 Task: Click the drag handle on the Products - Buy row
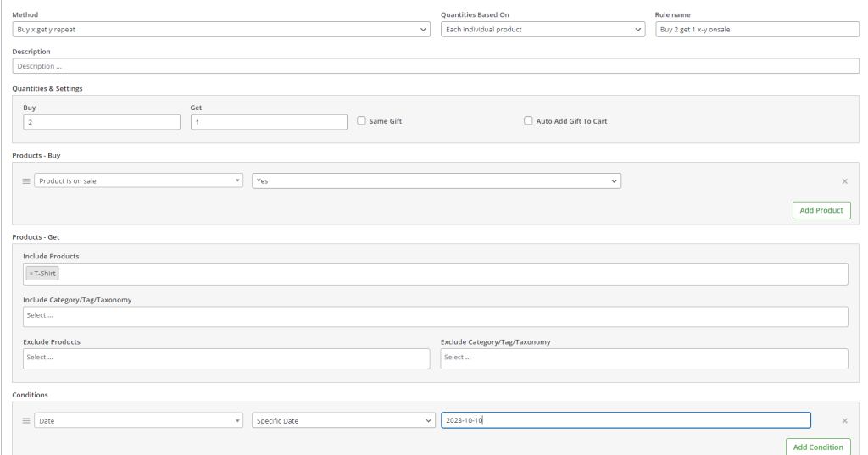click(x=25, y=181)
